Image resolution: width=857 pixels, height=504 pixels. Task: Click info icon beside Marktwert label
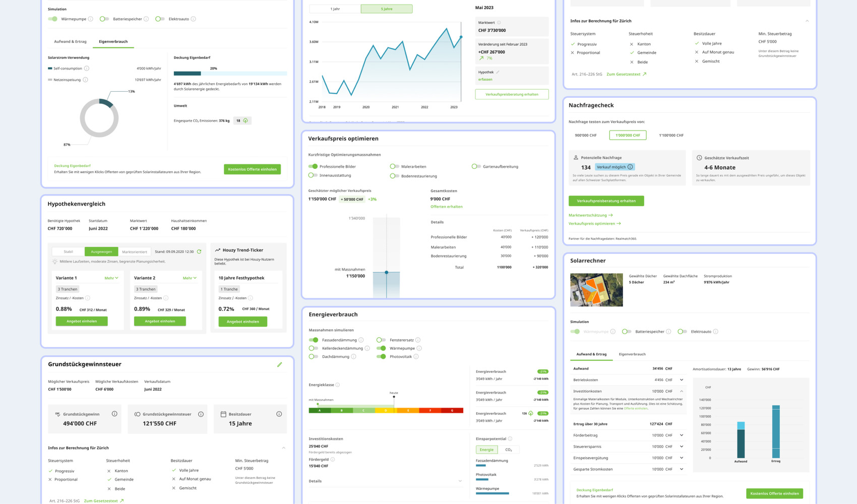coord(499,23)
